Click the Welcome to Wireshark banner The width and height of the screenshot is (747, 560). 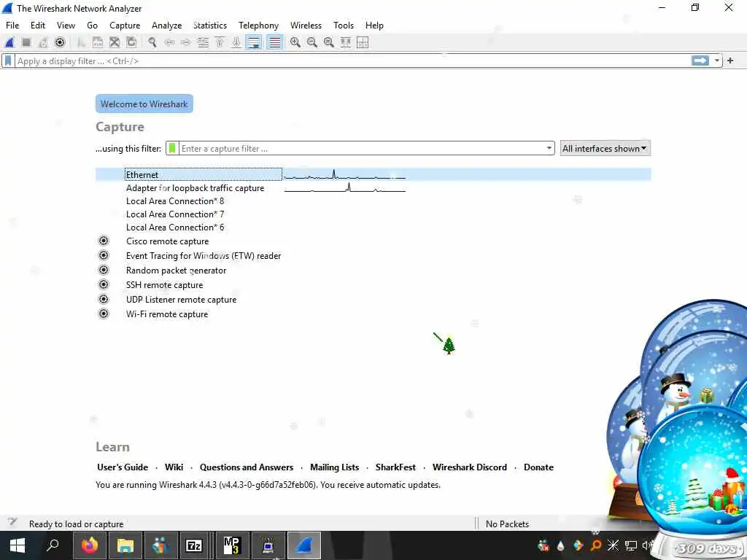click(x=144, y=104)
